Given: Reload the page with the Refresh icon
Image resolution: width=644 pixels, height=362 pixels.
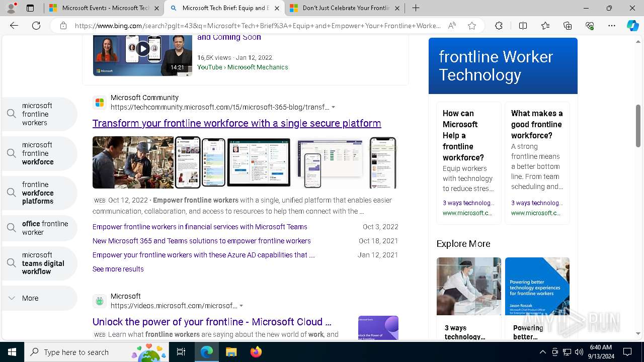Looking at the screenshot, I should pos(36,26).
